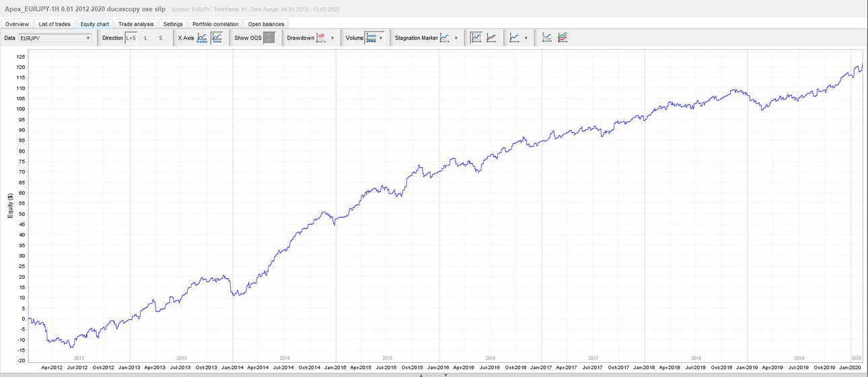
Task: Click the Jan-2020 axis label
Action: click(x=851, y=368)
